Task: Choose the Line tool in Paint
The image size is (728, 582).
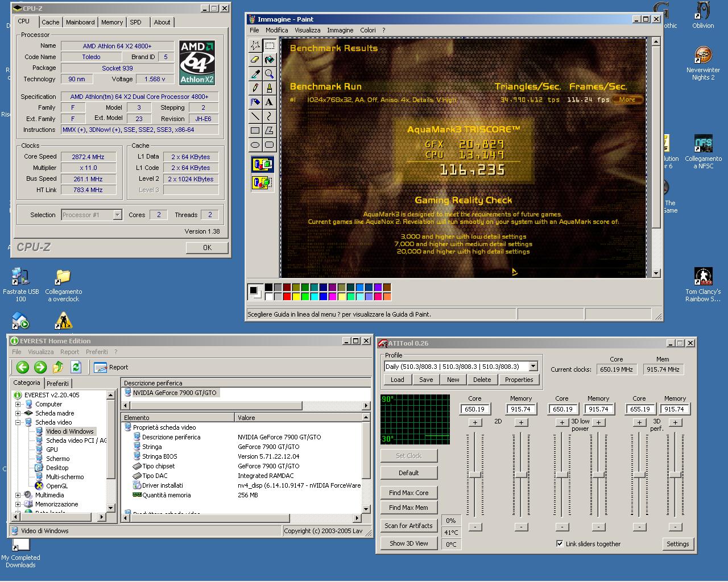Action: click(255, 117)
